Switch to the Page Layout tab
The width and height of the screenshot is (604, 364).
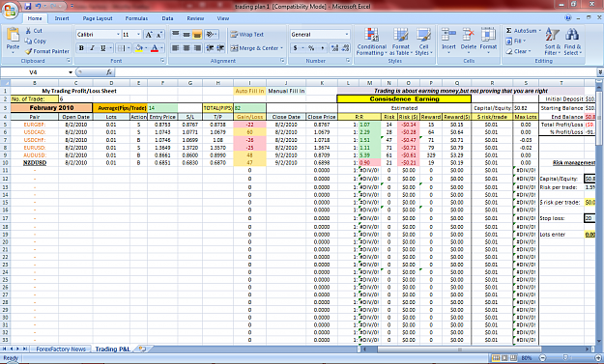[x=98, y=18]
